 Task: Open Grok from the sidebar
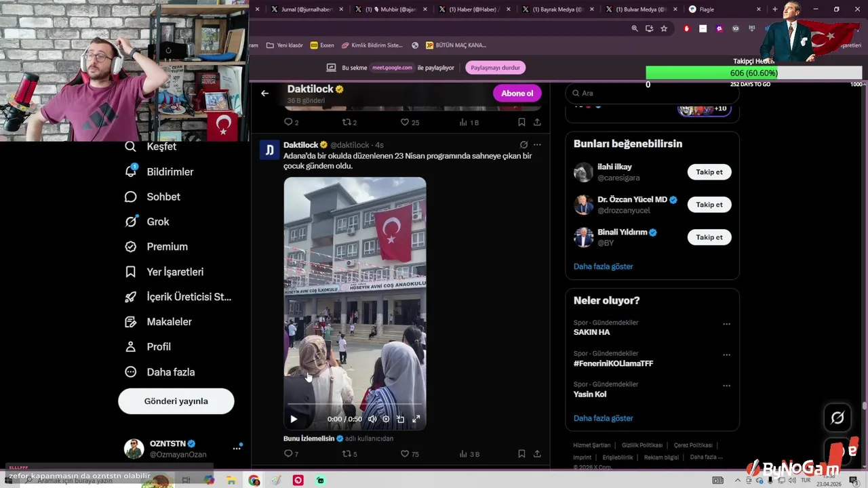point(147,222)
